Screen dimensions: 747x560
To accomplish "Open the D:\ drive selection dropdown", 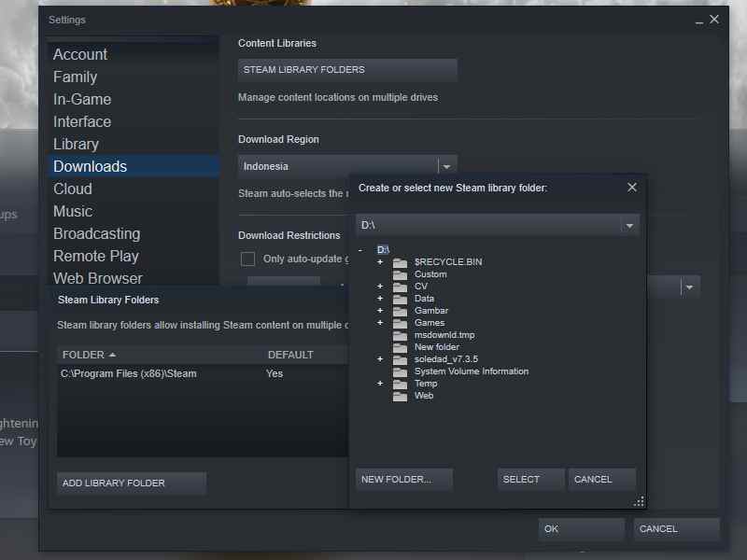I will point(629,224).
